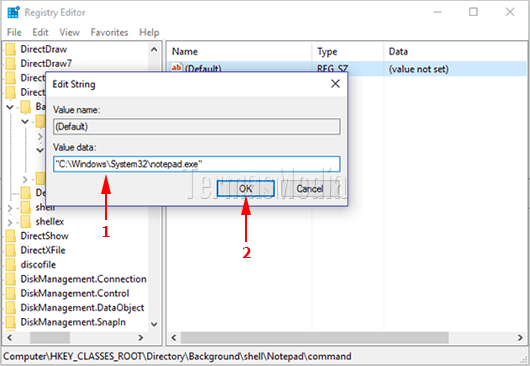Open the Help menu

[149, 32]
